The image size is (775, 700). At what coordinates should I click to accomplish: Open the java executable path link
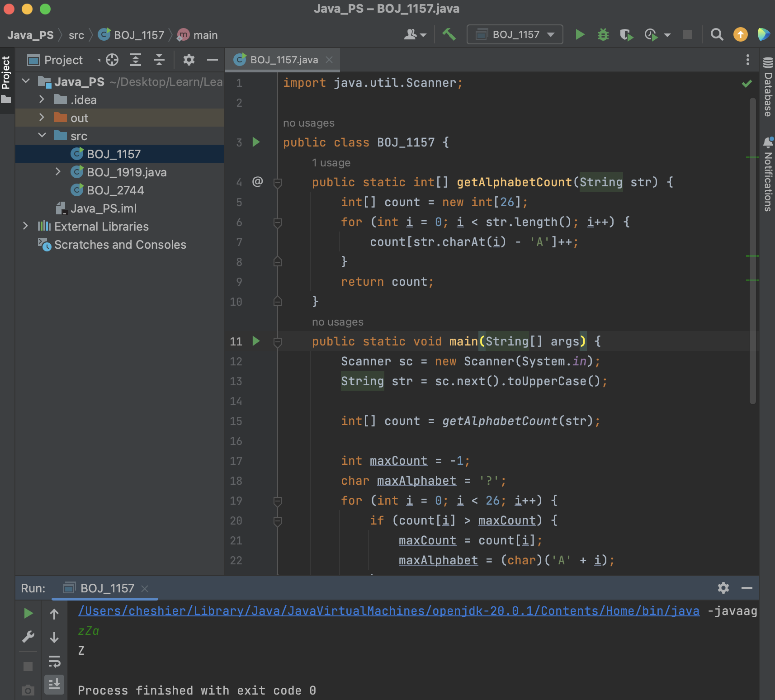tap(389, 611)
